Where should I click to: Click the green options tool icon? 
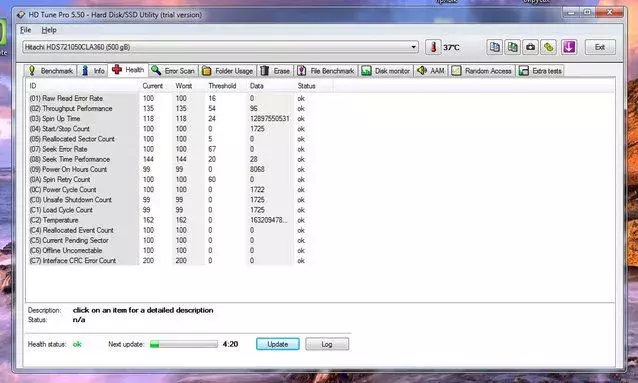click(x=548, y=47)
